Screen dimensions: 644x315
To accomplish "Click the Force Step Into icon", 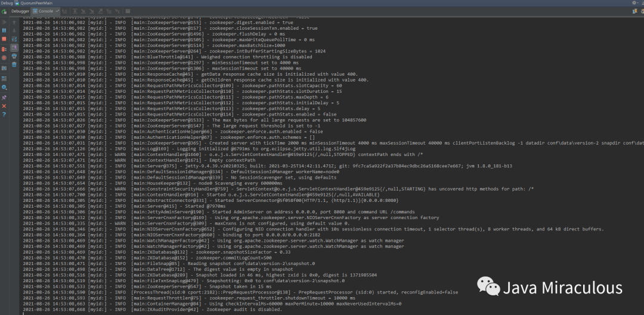I will (92, 11).
